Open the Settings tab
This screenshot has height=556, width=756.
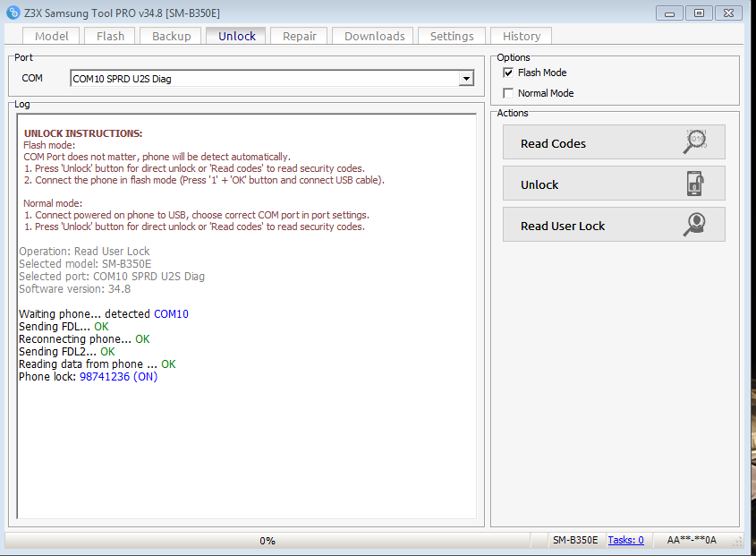(452, 36)
